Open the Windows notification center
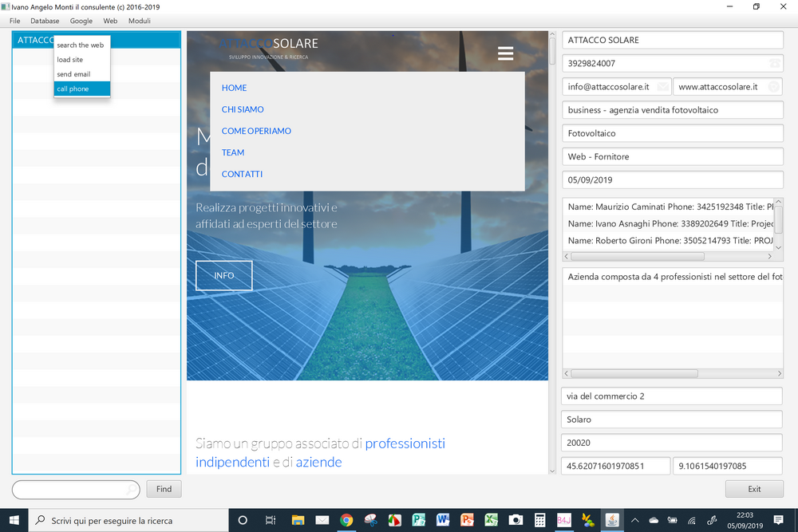The image size is (798, 532). [778, 520]
